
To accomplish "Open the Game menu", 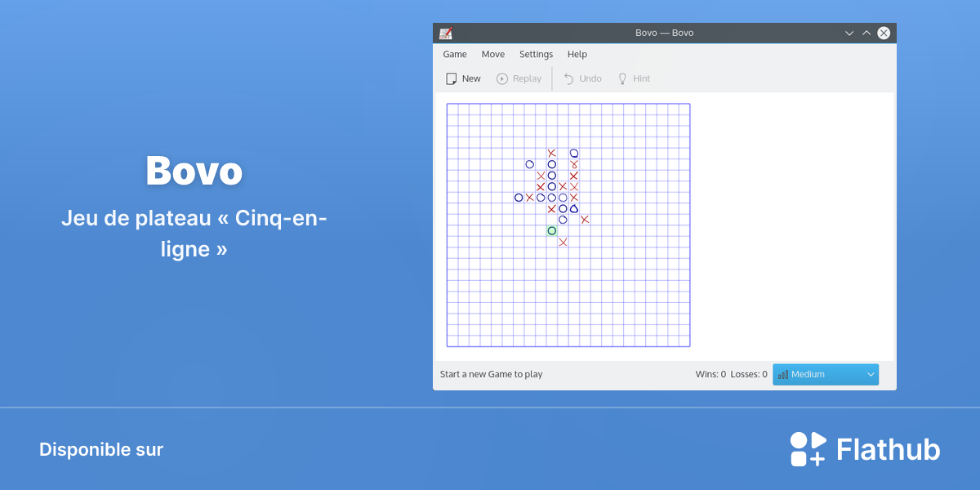I will [455, 54].
